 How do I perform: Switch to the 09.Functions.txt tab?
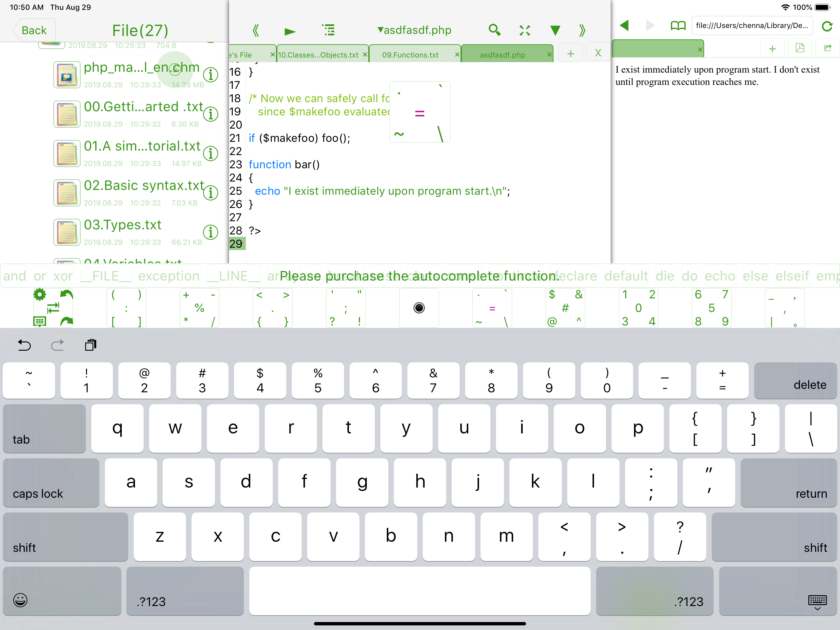[x=410, y=55]
